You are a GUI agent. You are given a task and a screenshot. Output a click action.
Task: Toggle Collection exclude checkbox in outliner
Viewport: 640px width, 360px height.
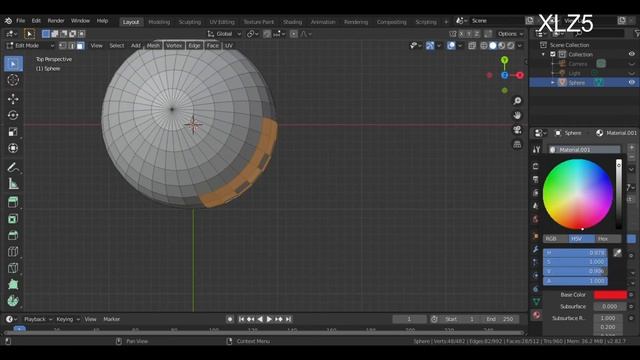[553, 54]
